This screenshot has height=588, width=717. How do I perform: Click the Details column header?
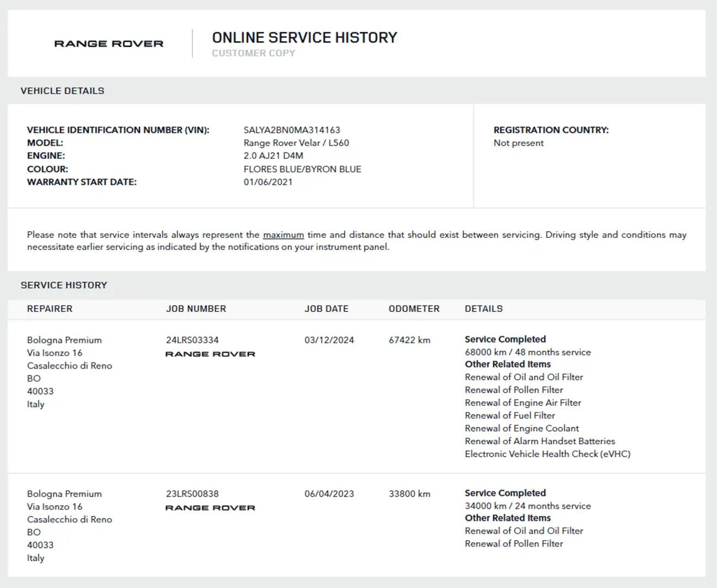pyautogui.click(x=483, y=309)
